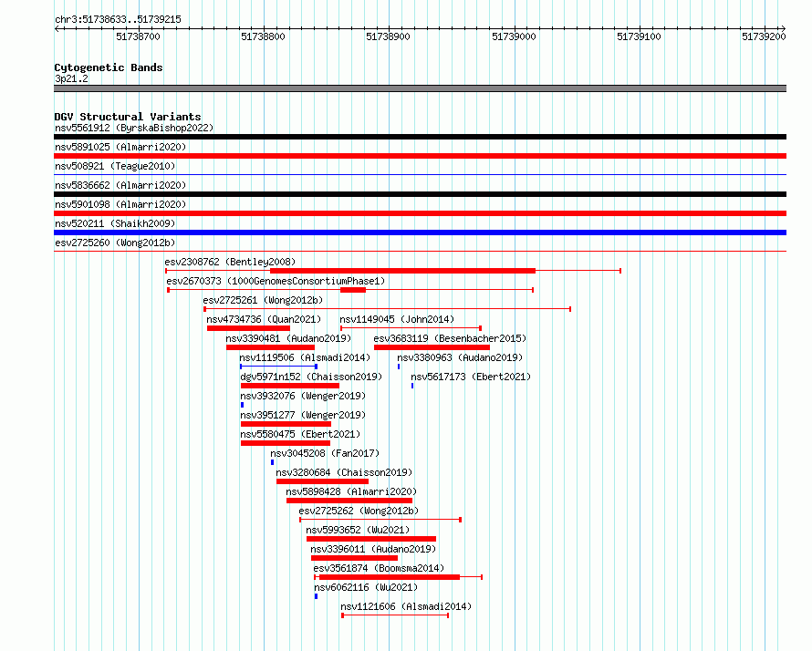Click the Cytogenetic Bands track title
Viewport: 812px width, 651px height.
(109, 67)
